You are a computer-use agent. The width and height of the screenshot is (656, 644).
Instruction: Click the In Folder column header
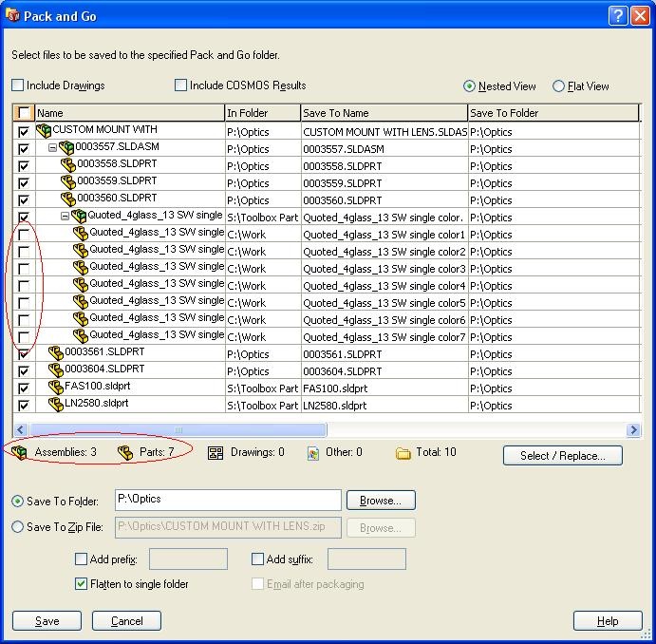pos(263,113)
